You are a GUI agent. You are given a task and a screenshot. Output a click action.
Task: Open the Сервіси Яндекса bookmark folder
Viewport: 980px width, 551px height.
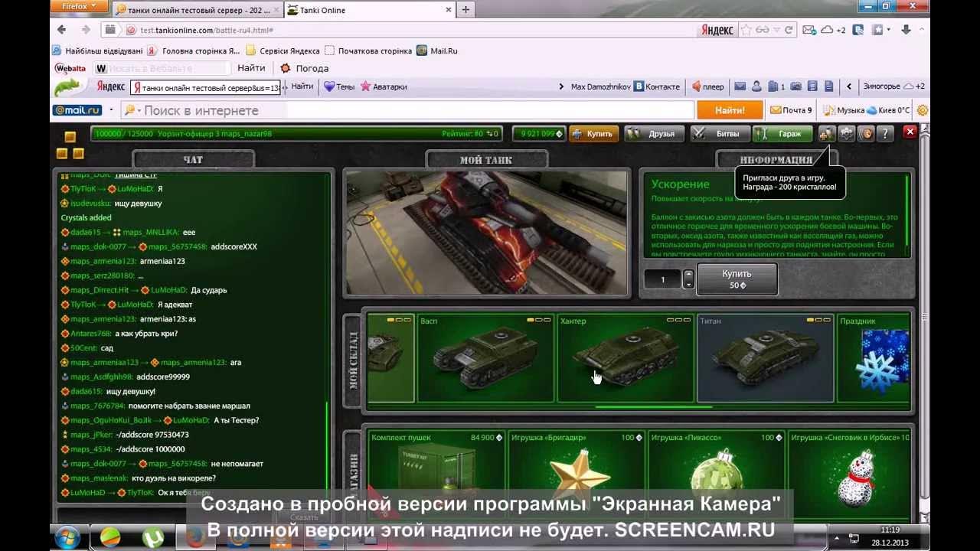283,51
